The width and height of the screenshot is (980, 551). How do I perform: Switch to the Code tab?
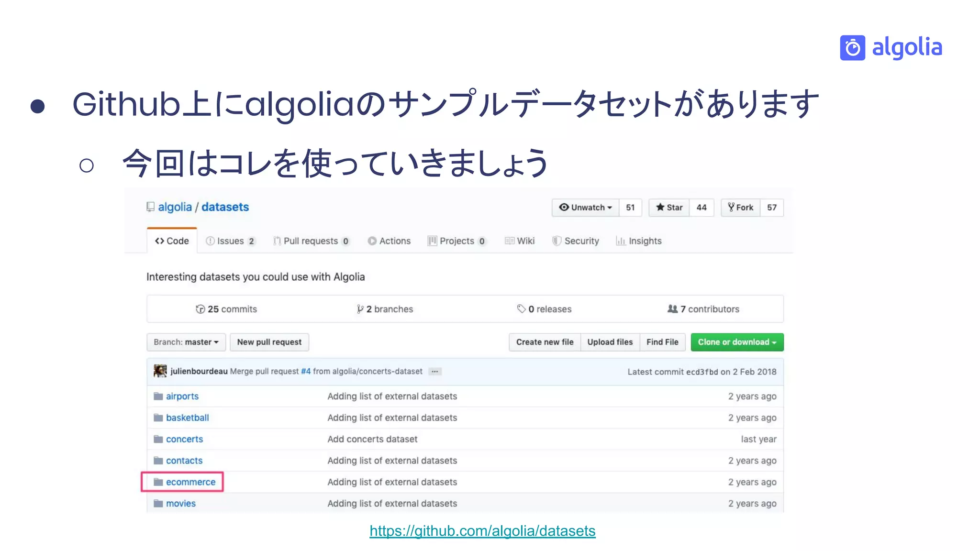coord(172,241)
